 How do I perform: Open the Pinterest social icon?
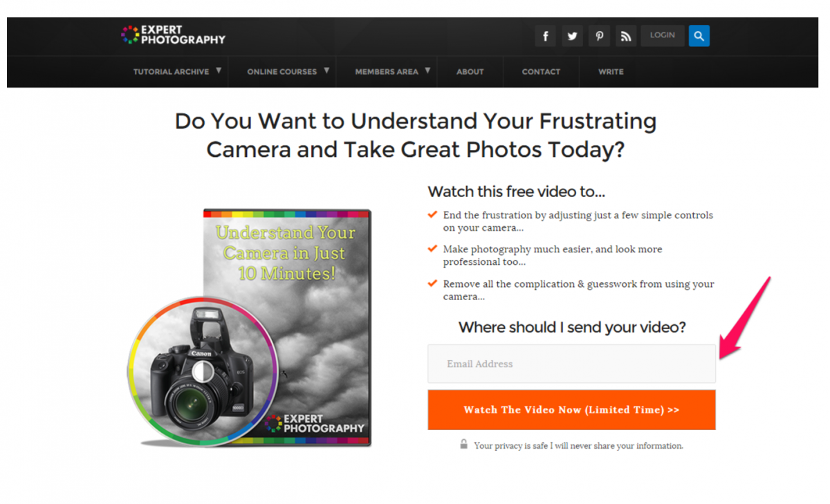click(x=599, y=36)
